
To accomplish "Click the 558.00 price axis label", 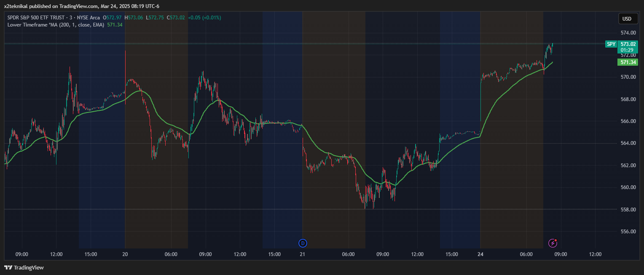I will click(628, 210).
